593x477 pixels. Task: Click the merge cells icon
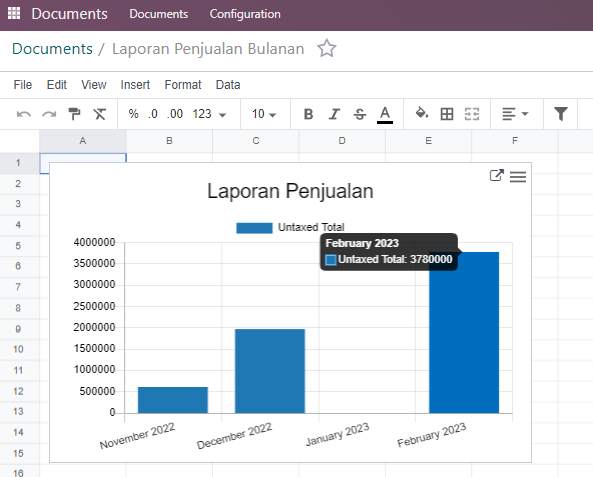click(472, 114)
